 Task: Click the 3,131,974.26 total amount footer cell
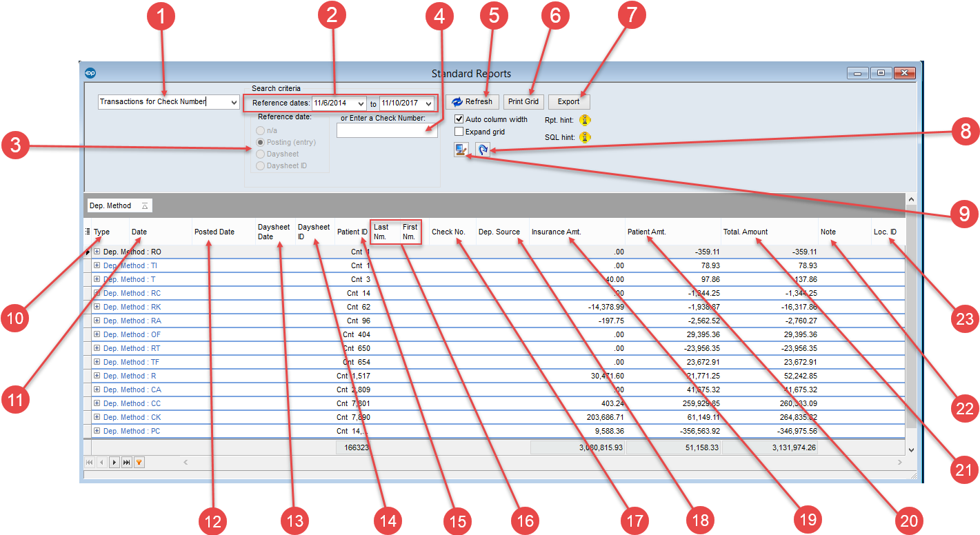click(x=770, y=447)
